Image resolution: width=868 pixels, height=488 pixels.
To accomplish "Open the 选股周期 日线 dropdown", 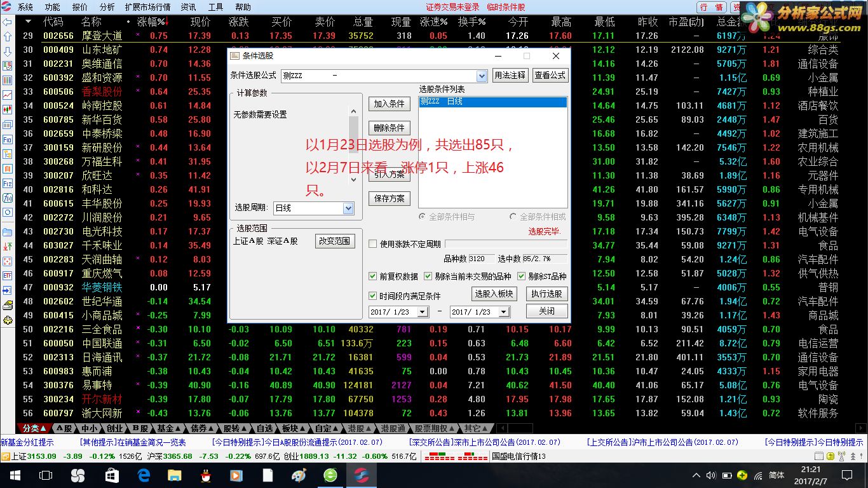I will coord(348,208).
